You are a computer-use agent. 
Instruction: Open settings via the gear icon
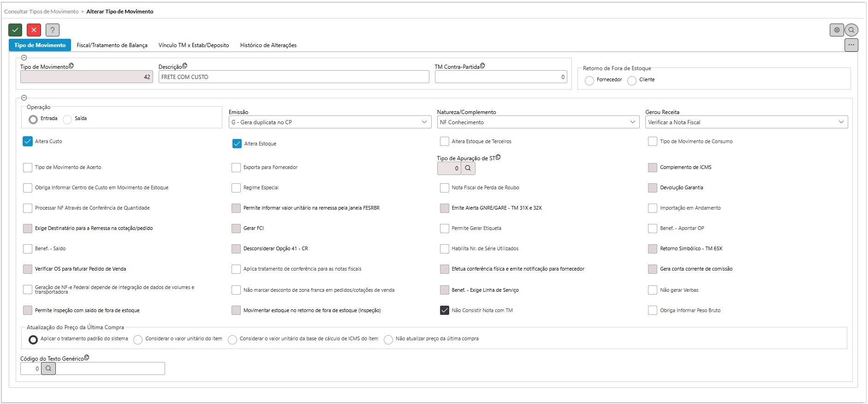point(837,30)
